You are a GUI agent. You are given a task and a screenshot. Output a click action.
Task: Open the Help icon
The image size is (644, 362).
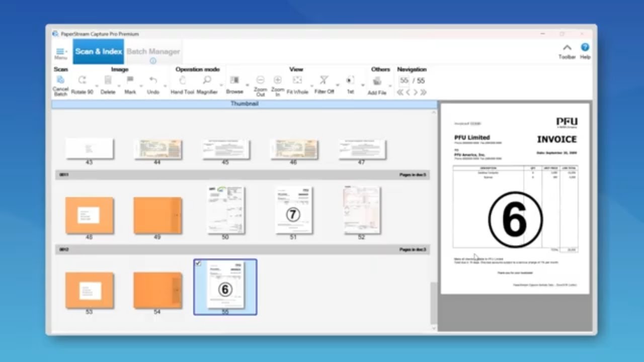[x=585, y=47]
